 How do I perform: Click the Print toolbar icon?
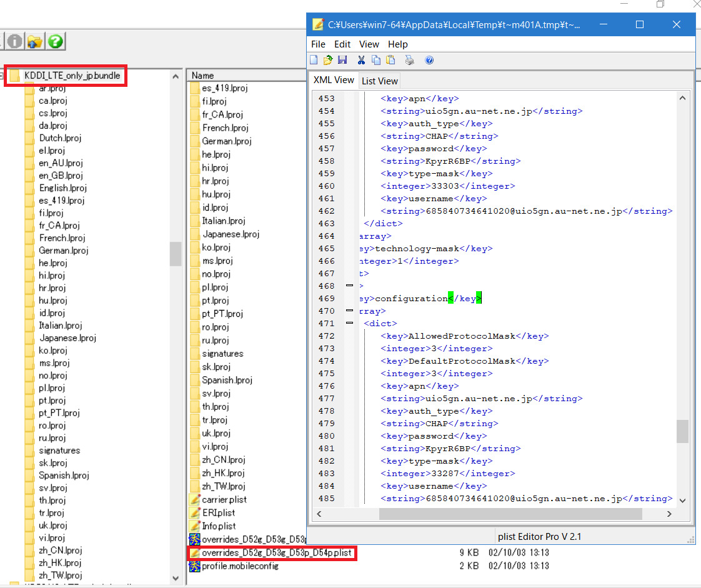pos(409,61)
